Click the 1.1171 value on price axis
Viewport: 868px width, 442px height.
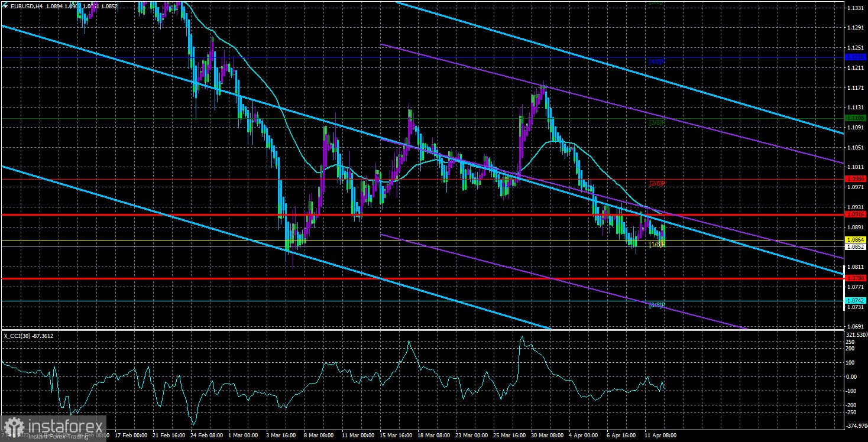coord(856,87)
